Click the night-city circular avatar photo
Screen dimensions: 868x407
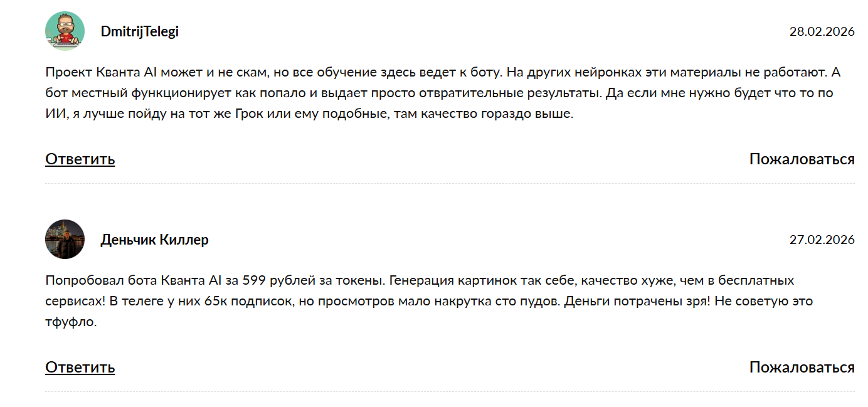pos(64,240)
